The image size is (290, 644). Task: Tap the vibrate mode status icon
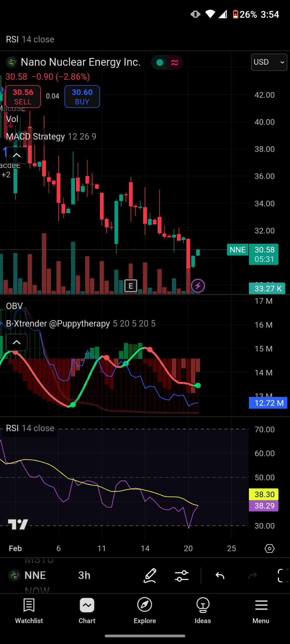pos(195,14)
